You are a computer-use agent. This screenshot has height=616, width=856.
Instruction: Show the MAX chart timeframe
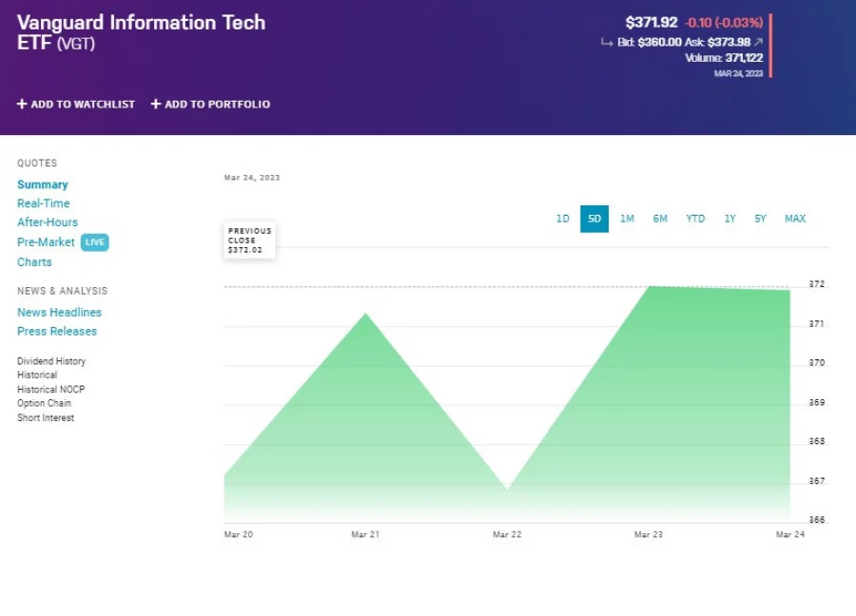coord(795,219)
